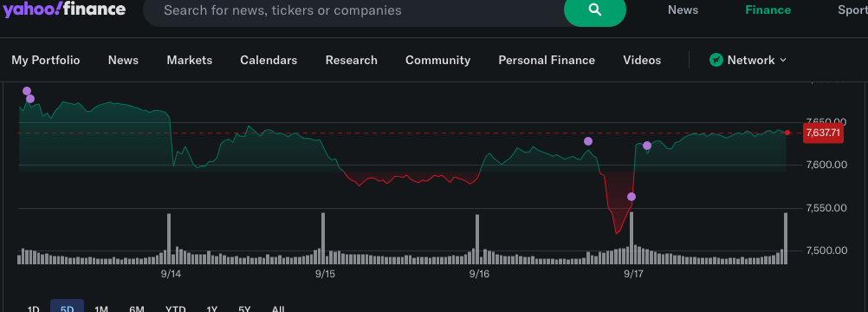Open the My Portfolio menu item
This screenshot has height=312, width=868.
click(46, 60)
